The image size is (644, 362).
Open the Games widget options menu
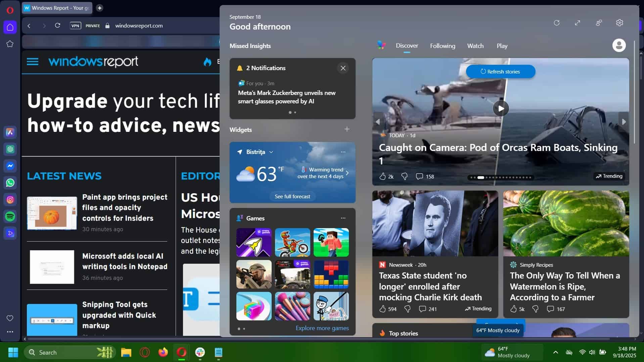(343, 218)
